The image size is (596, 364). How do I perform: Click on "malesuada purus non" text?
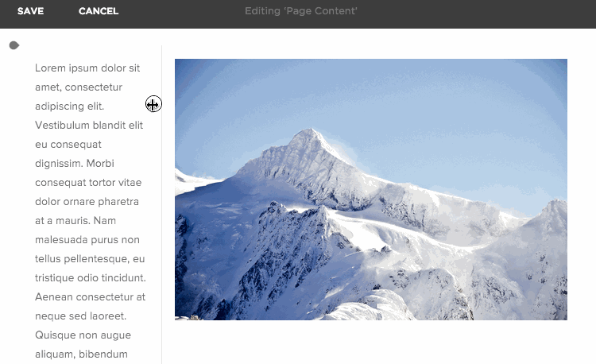click(x=87, y=240)
